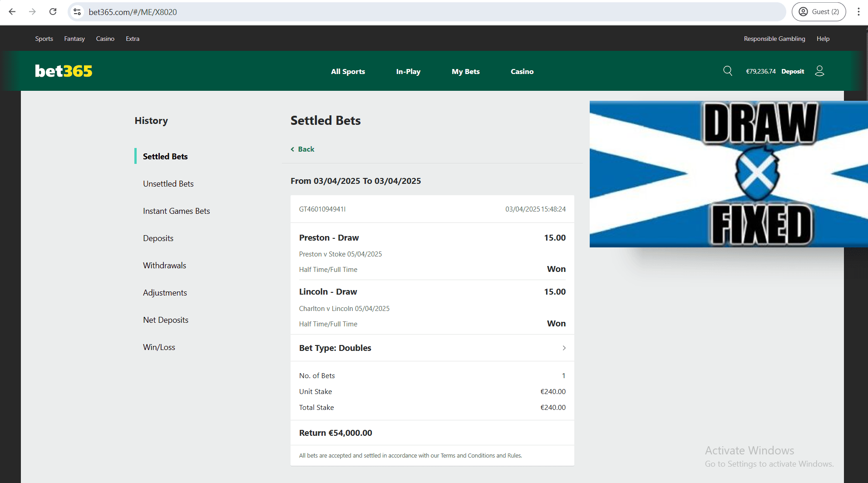Open Casino in the green navigation bar

[522, 71]
